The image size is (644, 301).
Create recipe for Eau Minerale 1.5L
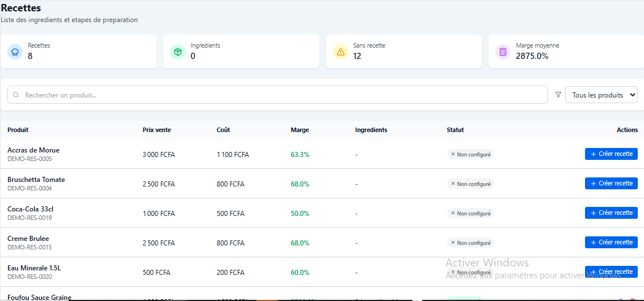[x=611, y=272]
